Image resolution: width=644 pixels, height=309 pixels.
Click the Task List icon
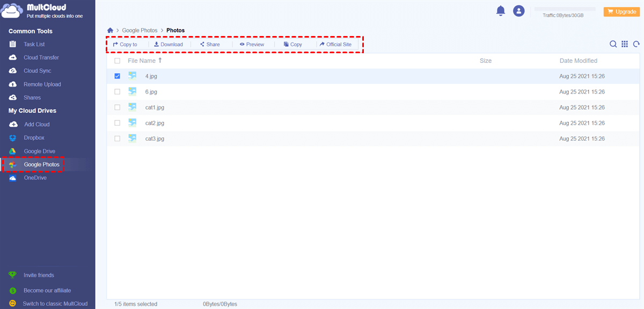(13, 44)
